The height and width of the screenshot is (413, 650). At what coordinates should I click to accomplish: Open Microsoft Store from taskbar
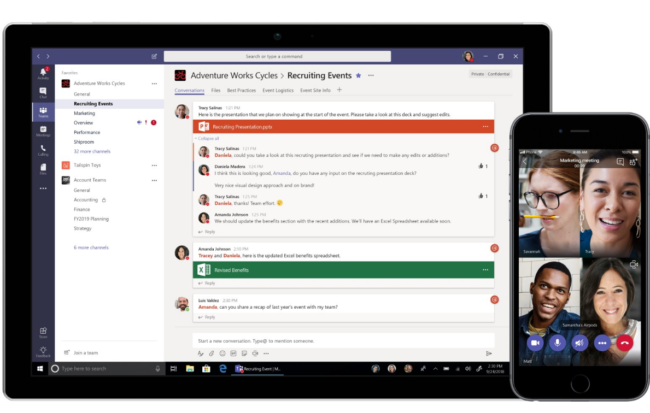click(x=206, y=369)
